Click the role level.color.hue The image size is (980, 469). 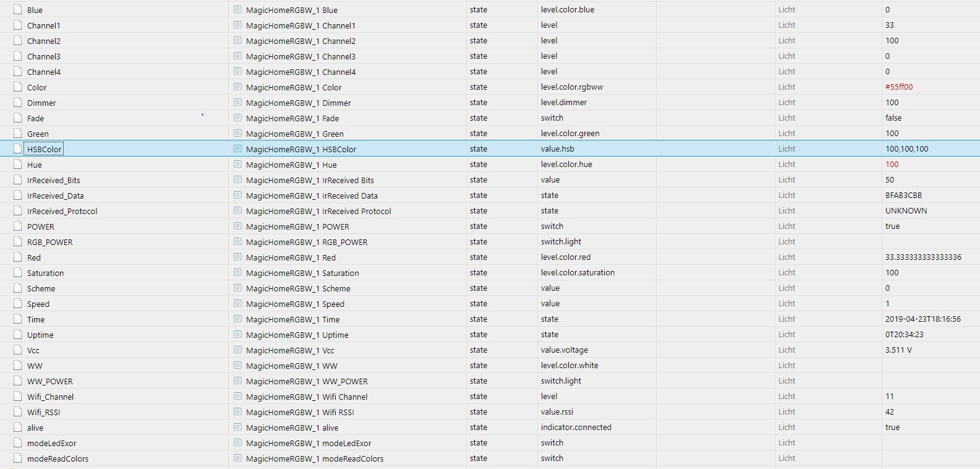(x=566, y=165)
